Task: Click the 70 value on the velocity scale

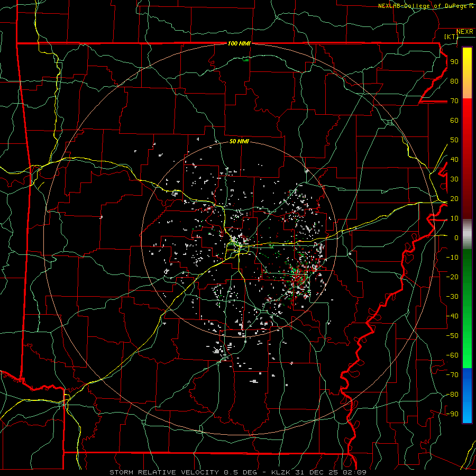Action: [x=454, y=101]
